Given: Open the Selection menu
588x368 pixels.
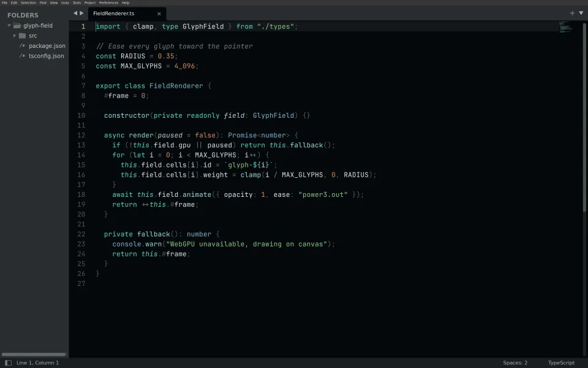Looking at the screenshot, I should tap(29, 2).
